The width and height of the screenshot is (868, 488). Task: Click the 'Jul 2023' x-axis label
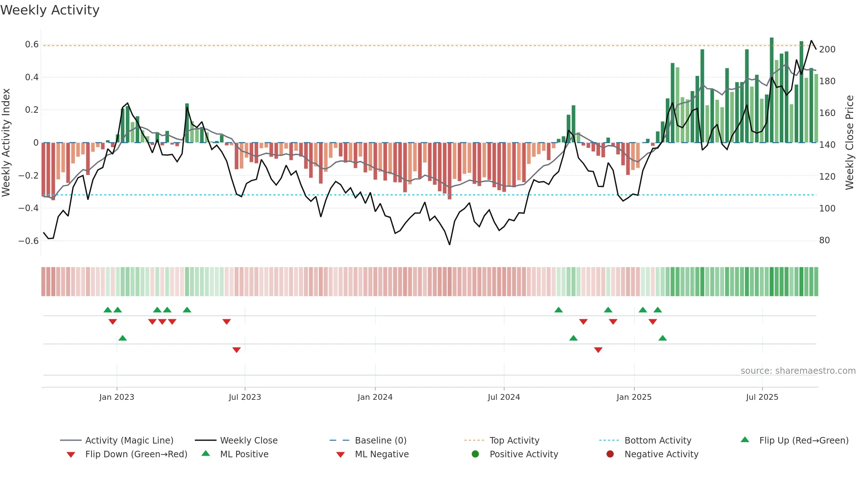tap(245, 397)
